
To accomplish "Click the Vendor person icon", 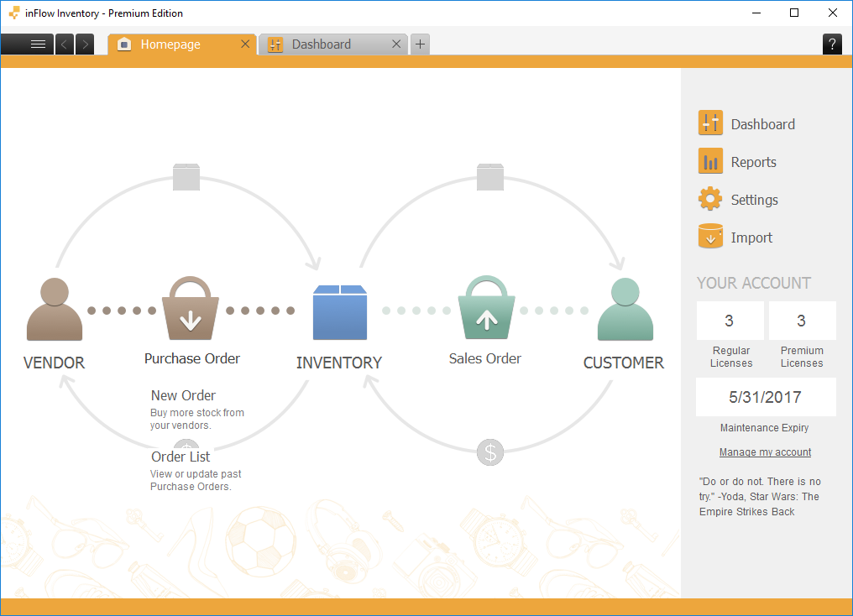I will click(55, 309).
